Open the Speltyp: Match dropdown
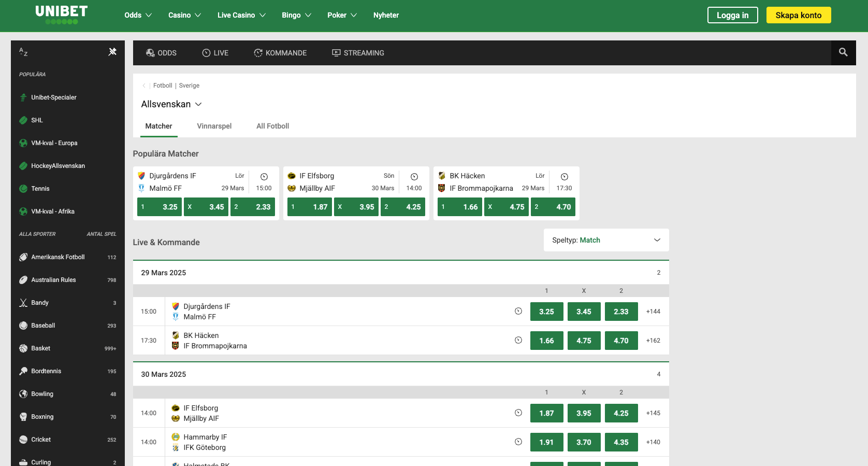Image resolution: width=868 pixels, height=466 pixels. point(606,240)
